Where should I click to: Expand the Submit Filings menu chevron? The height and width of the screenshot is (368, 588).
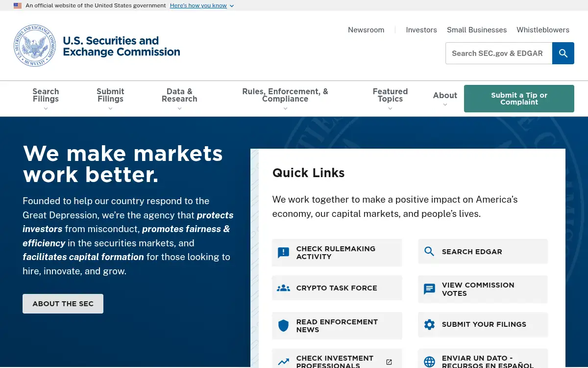click(x=110, y=108)
